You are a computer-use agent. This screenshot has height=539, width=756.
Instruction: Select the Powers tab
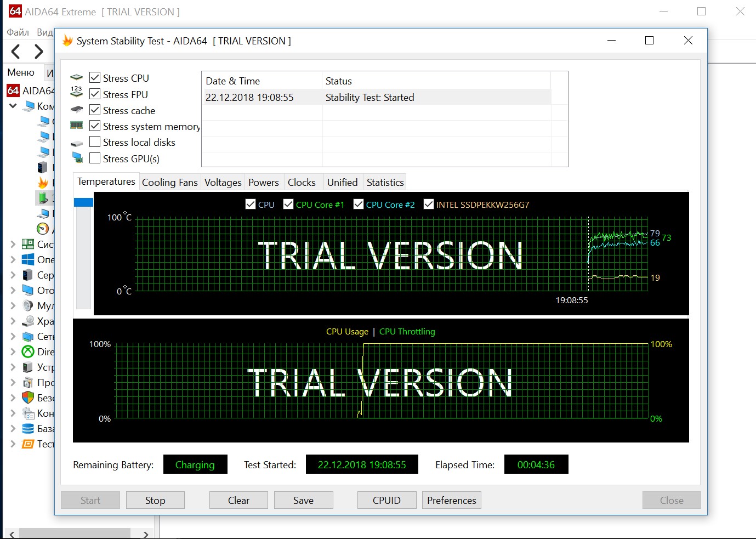click(x=264, y=183)
